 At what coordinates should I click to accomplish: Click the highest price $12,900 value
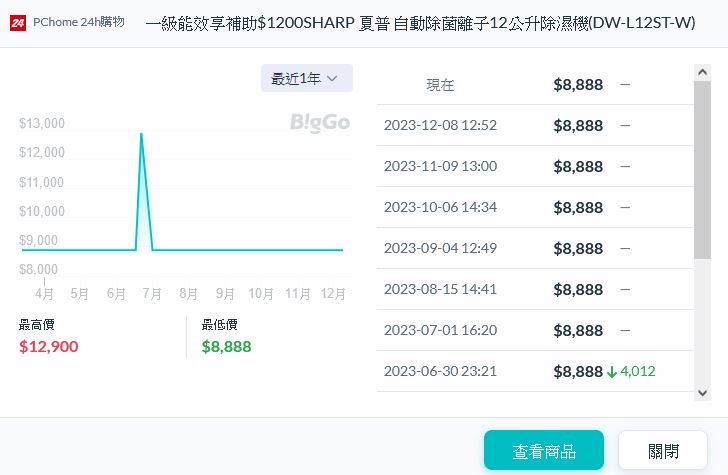(x=48, y=347)
